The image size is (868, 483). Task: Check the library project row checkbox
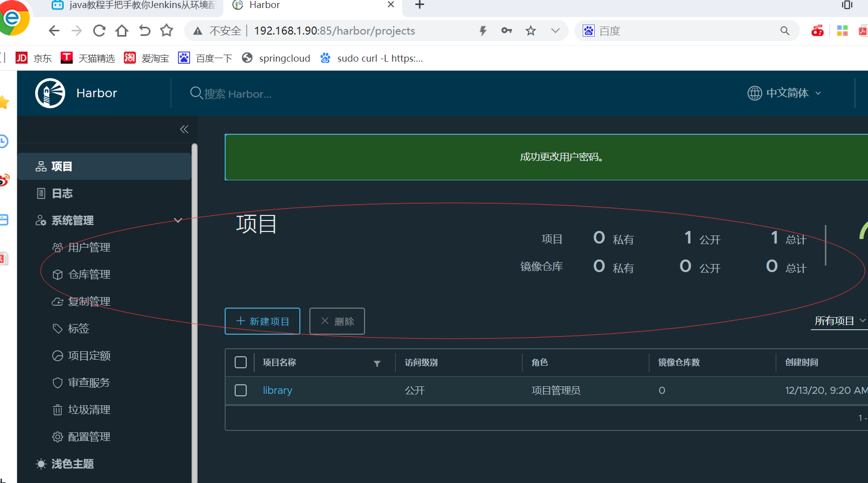click(241, 390)
